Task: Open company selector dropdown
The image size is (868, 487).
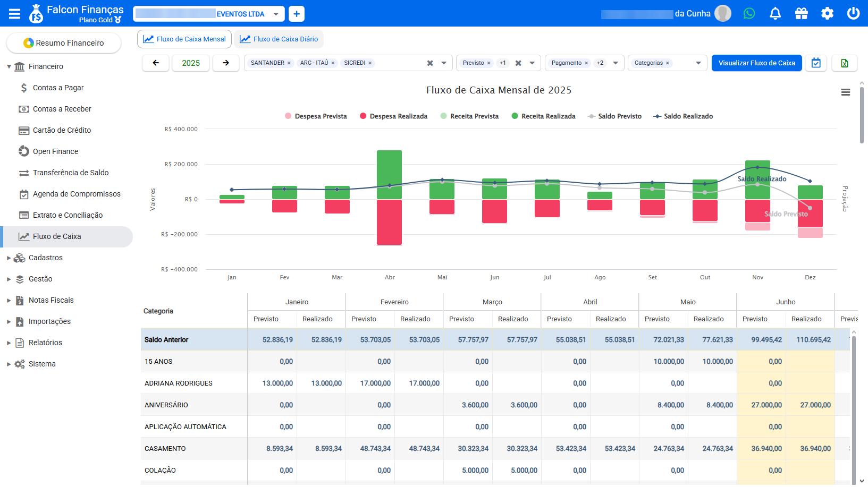Action: [276, 14]
